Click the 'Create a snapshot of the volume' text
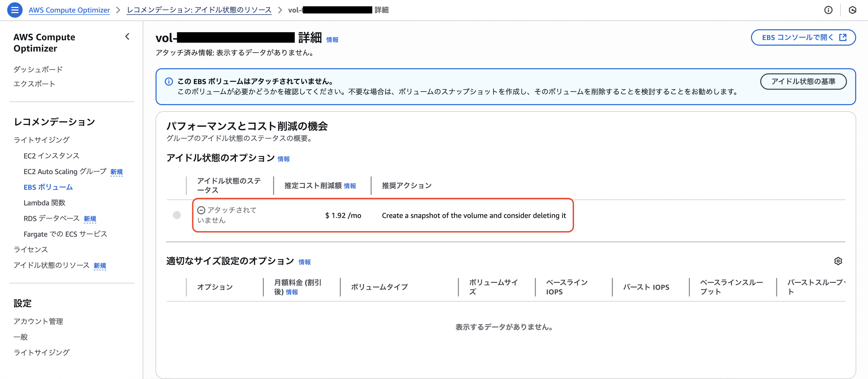 tap(474, 215)
